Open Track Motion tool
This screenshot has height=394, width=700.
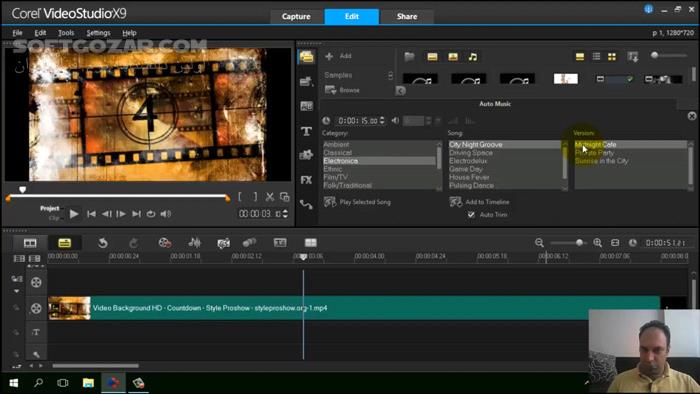coord(250,243)
